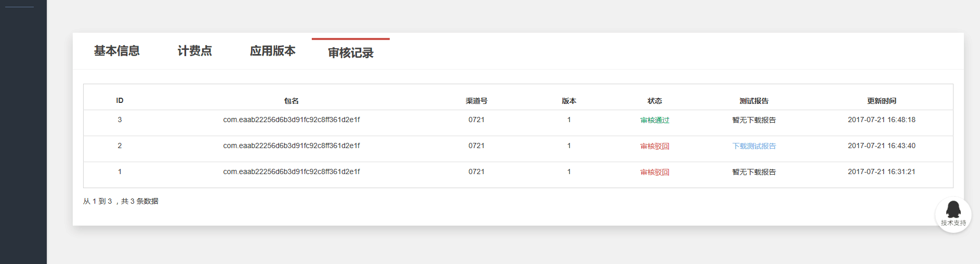Click the timestamp 2017-07-21 16:48:18
The height and width of the screenshot is (264, 980).
coord(882,120)
